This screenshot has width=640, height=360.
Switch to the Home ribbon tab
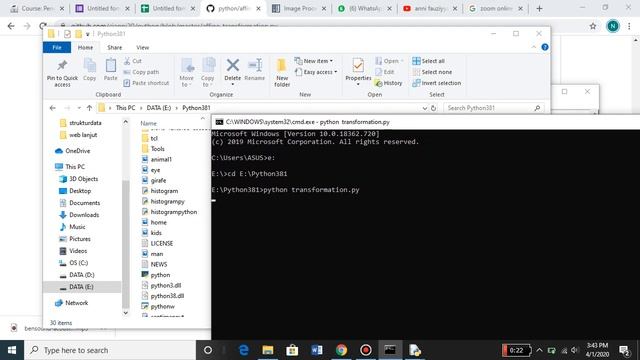point(85,47)
